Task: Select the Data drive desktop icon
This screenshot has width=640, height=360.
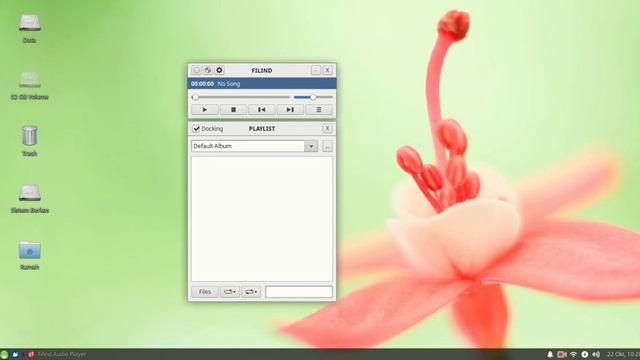Action: 29,28
